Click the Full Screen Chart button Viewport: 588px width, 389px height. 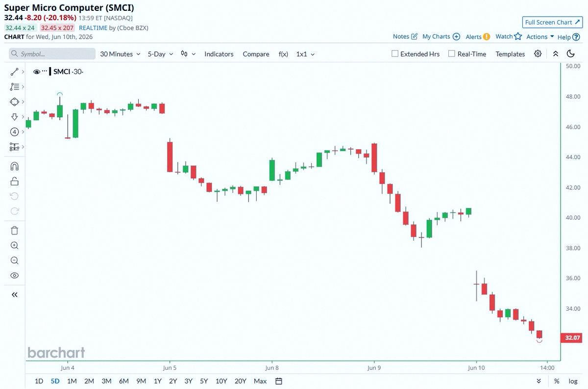[x=552, y=22]
